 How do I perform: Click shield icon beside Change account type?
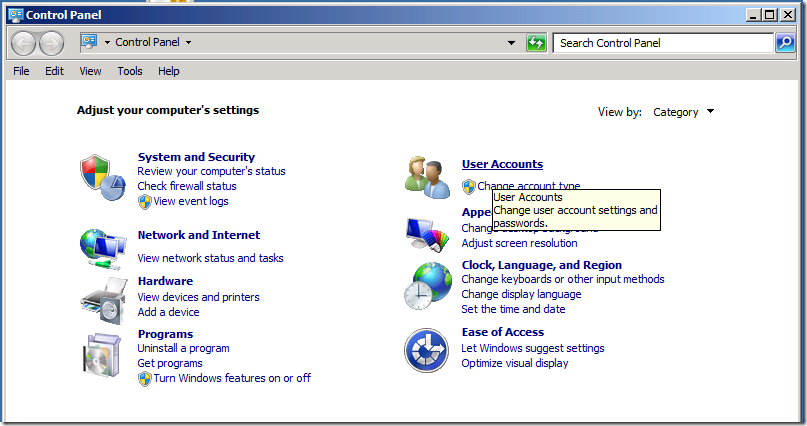(468, 186)
